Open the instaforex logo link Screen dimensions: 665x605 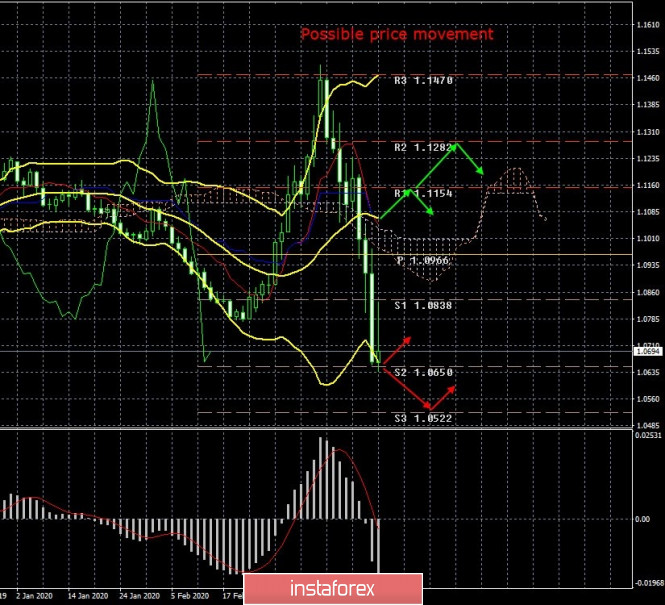[x=333, y=589]
